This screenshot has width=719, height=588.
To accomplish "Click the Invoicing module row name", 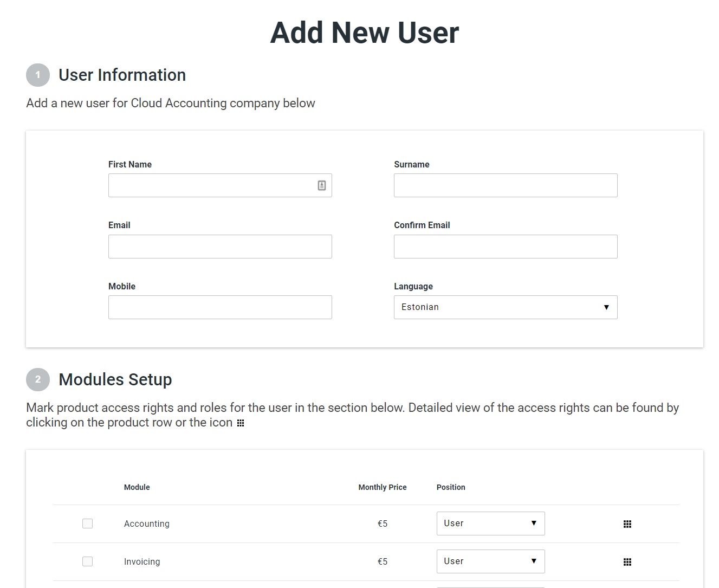I will click(142, 561).
